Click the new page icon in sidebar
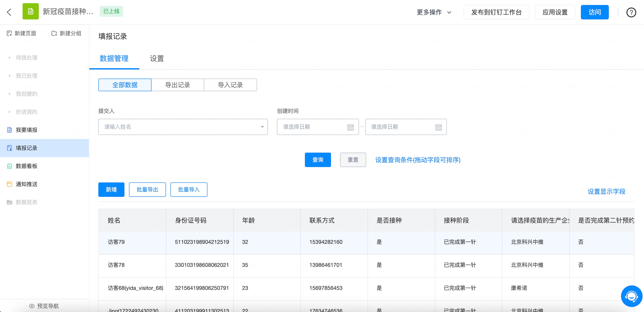The height and width of the screenshot is (312, 644). pyautogui.click(x=9, y=33)
